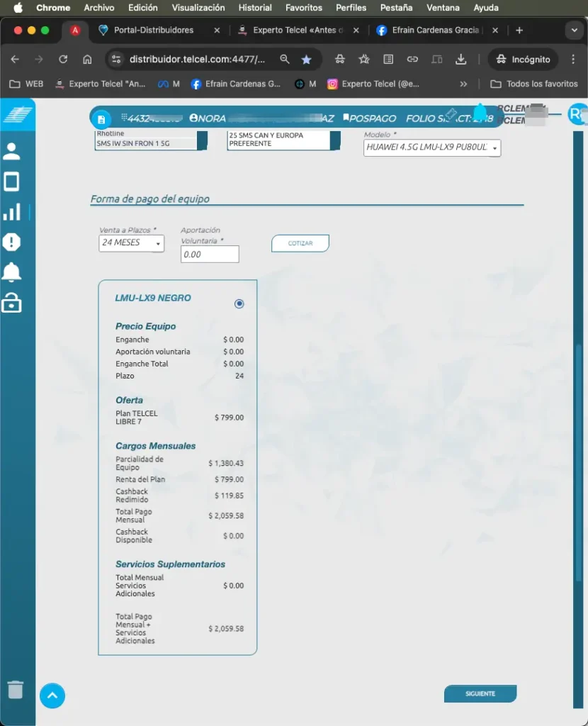Click the bell icon in the header bar
The height and width of the screenshot is (726, 588).
point(480,112)
